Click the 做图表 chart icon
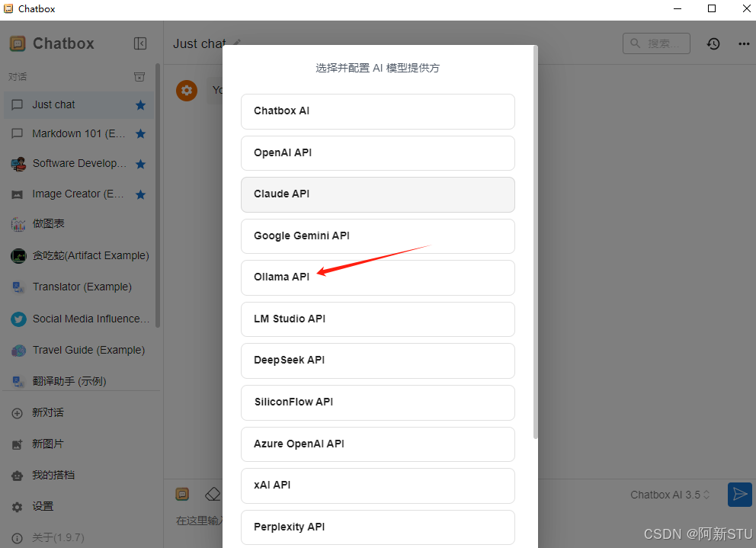The image size is (756, 548). tap(18, 224)
